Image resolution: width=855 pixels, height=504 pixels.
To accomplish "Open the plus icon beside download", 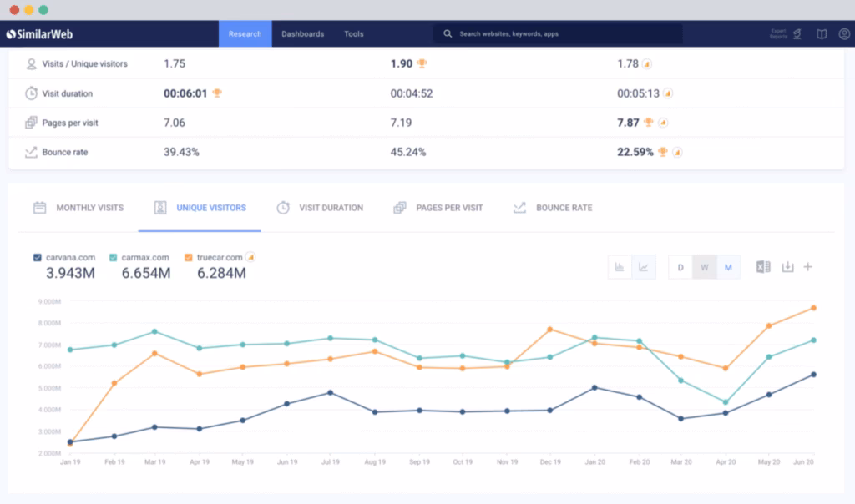I will click(x=808, y=267).
